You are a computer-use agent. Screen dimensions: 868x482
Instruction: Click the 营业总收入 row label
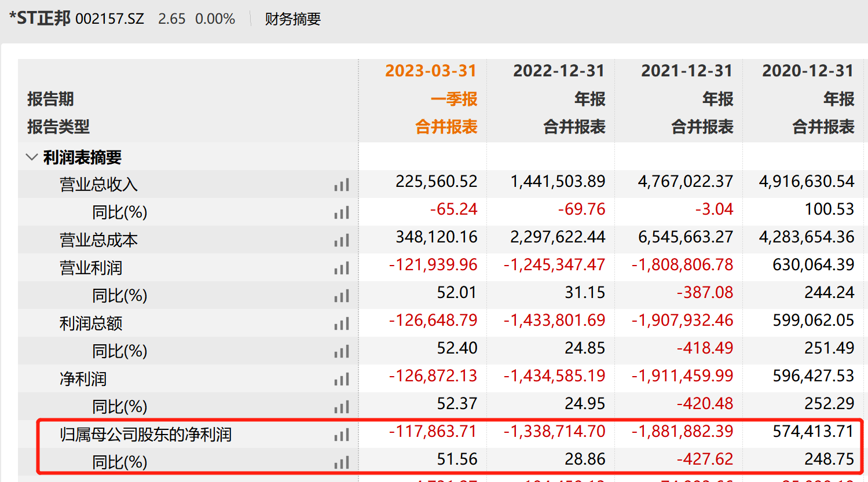[x=98, y=185]
